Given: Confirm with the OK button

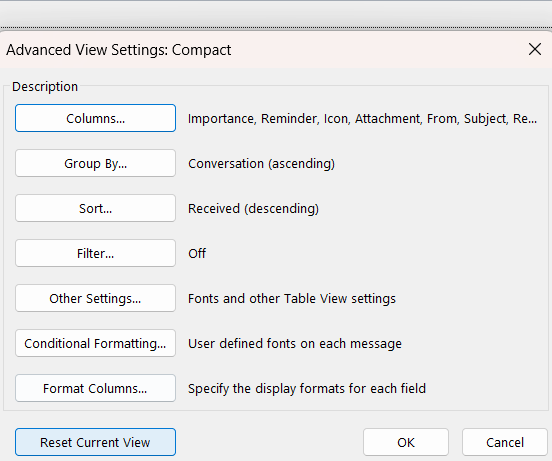Looking at the screenshot, I should pos(406,442).
